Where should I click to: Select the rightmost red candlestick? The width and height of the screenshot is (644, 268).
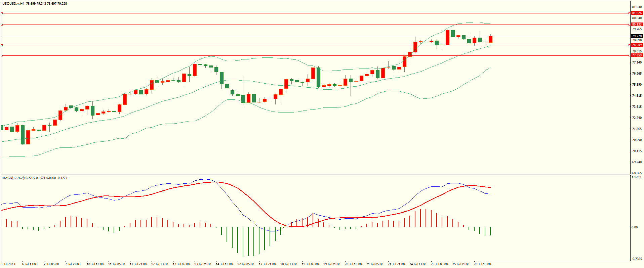[491, 39]
